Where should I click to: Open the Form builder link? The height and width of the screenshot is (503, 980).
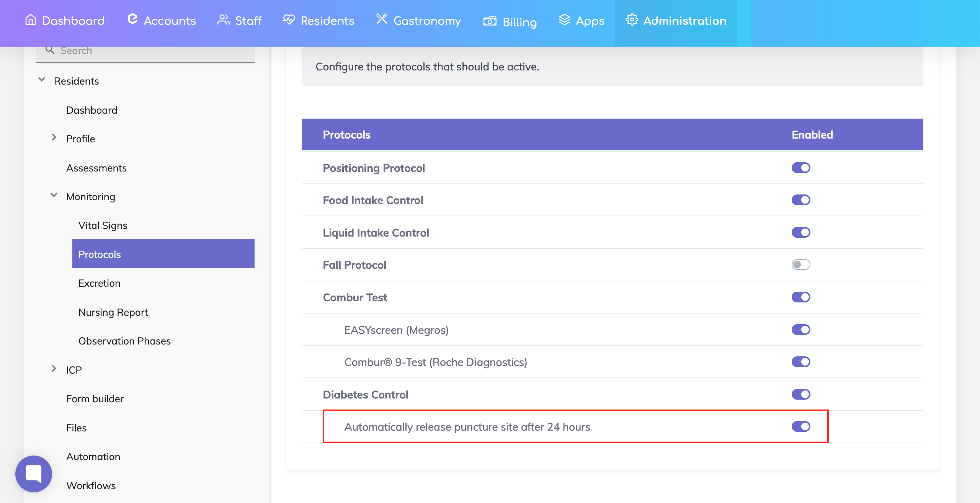95,399
